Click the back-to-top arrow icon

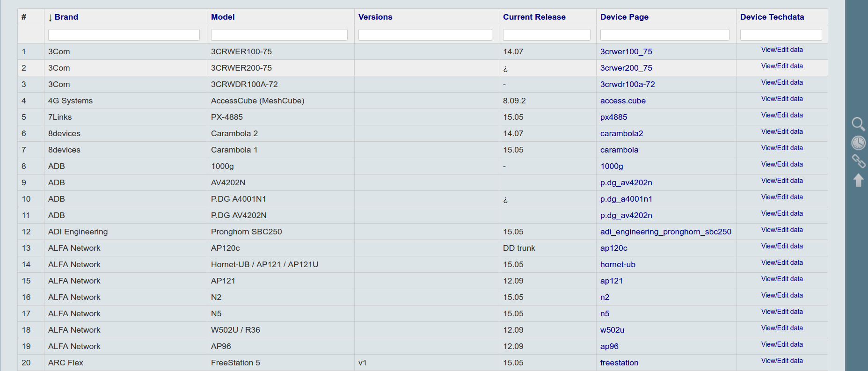tap(858, 180)
